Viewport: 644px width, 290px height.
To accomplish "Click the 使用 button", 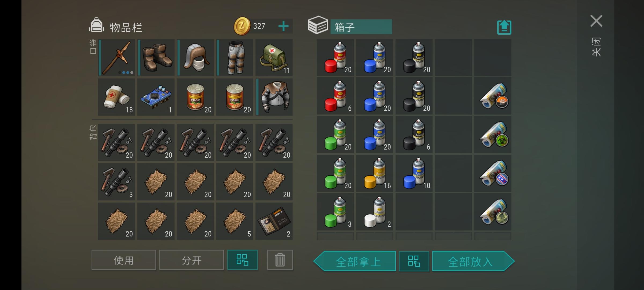I will [124, 260].
